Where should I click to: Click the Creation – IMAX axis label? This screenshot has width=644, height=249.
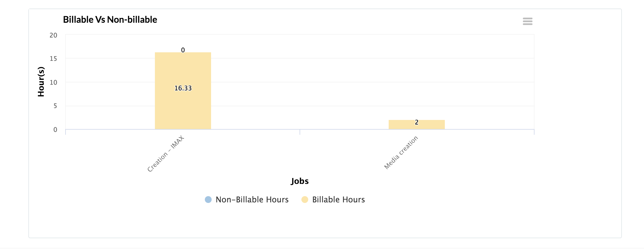click(166, 154)
